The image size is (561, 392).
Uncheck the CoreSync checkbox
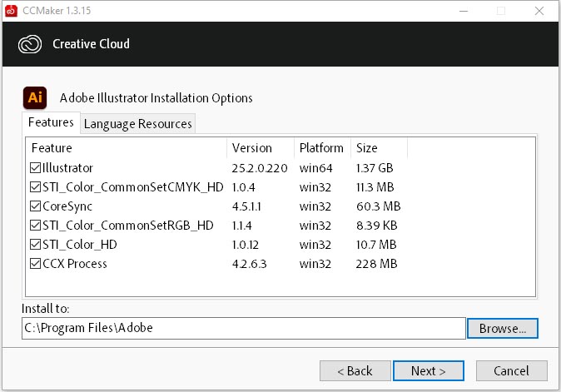(35, 206)
